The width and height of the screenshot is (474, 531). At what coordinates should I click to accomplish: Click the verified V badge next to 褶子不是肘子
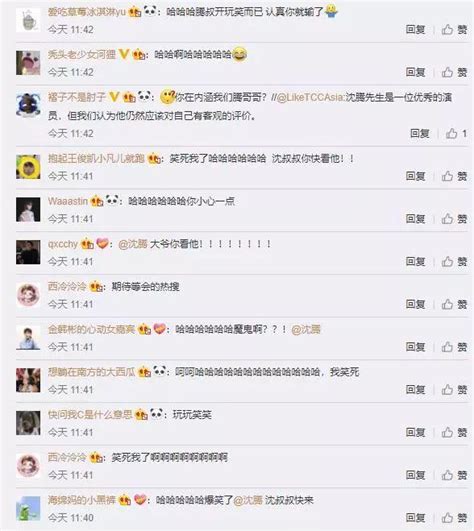tap(114, 97)
